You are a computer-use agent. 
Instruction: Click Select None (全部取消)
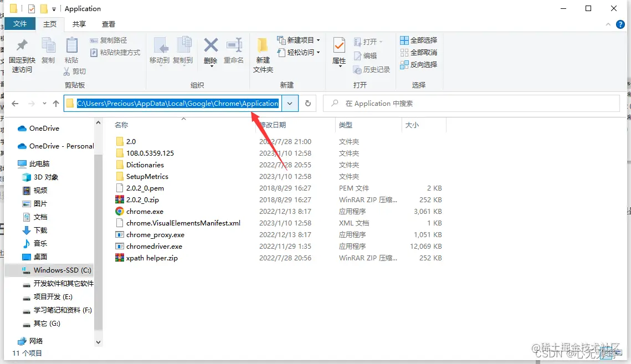click(418, 52)
